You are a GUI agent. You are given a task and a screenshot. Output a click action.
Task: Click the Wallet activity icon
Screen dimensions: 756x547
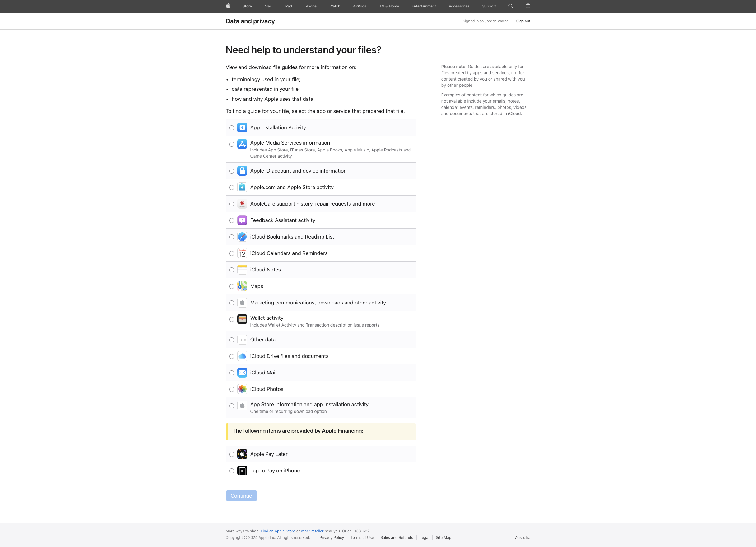click(x=242, y=319)
